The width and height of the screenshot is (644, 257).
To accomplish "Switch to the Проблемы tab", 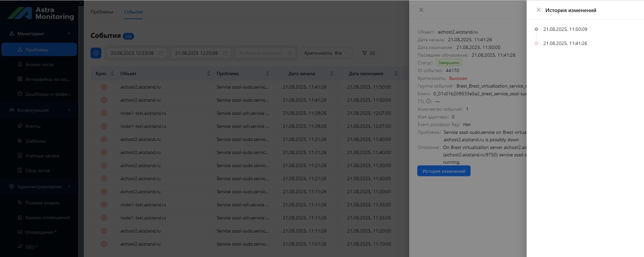I will (102, 12).
